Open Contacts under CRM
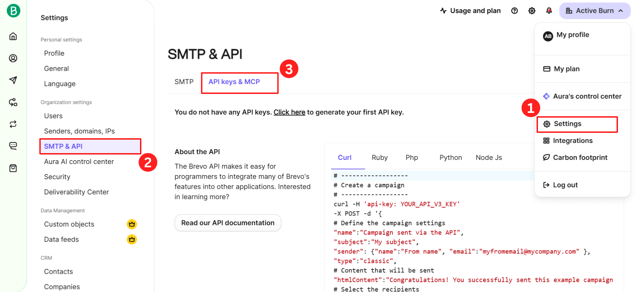644x292 pixels. pos(58,271)
